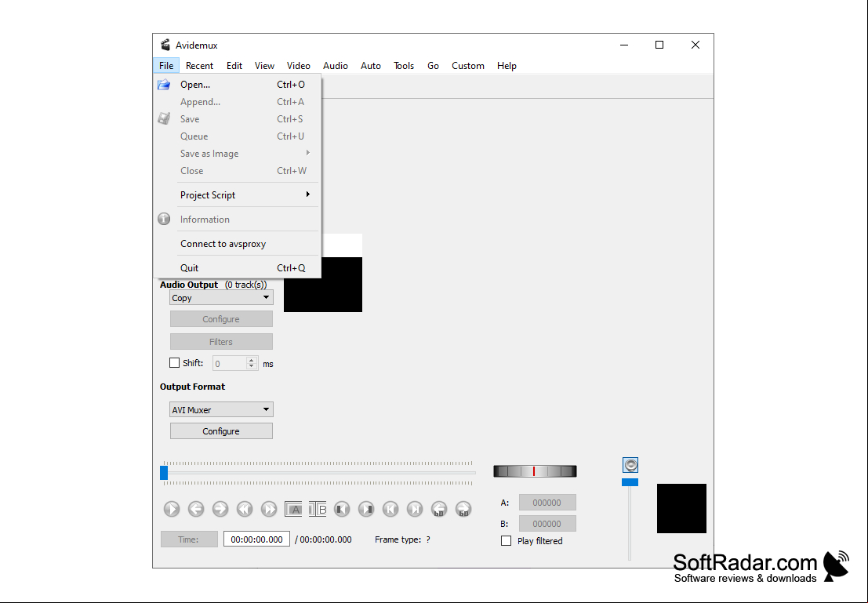Image resolution: width=868 pixels, height=603 pixels.
Task: Open the Audio Output Copy dropdown
Action: click(x=221, y=298)
